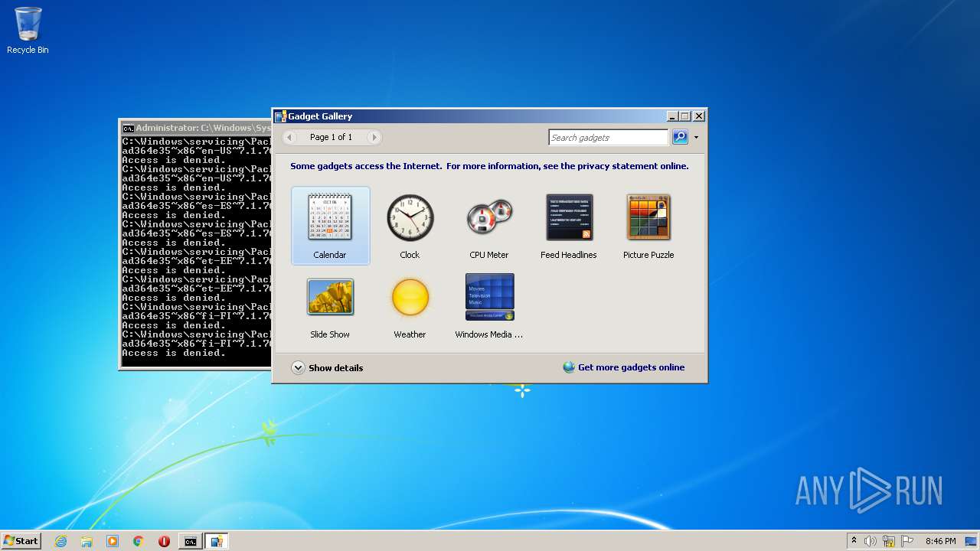Launch Opera browser from taskbar
980x551 pixels.
(164, 541)
